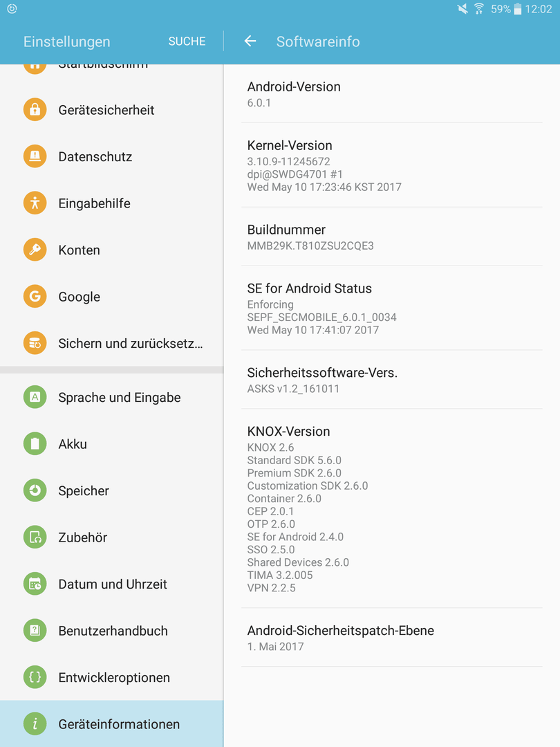Viewport: 560px width, 747px height.
Task: Tap the Akku battery icon
Action: (x=35, y=444)
